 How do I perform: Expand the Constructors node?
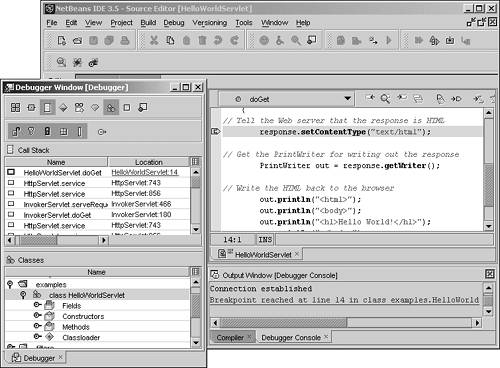37,316
